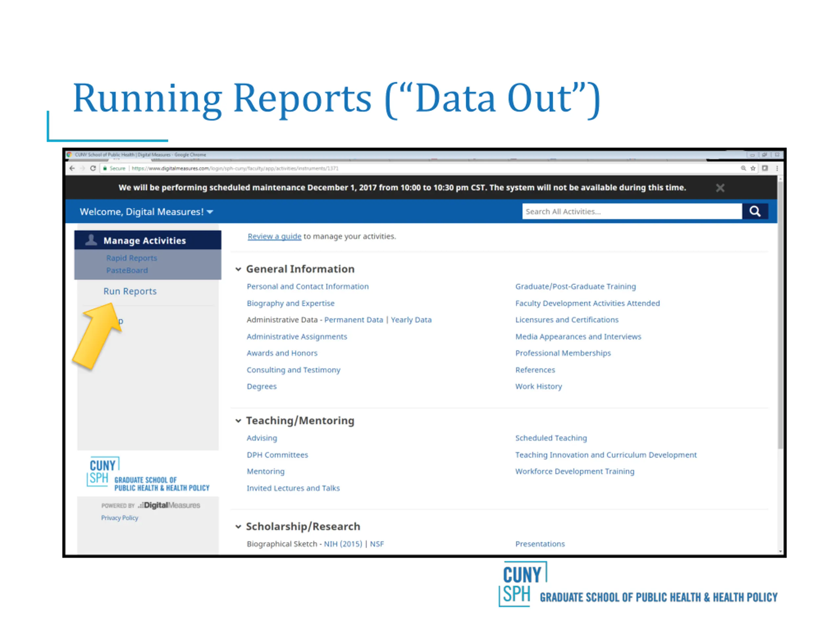This screenshot has width=840, height=630.
Task: Collapse the General Information section
Action: pyautogui.click(x=238, y=269)
